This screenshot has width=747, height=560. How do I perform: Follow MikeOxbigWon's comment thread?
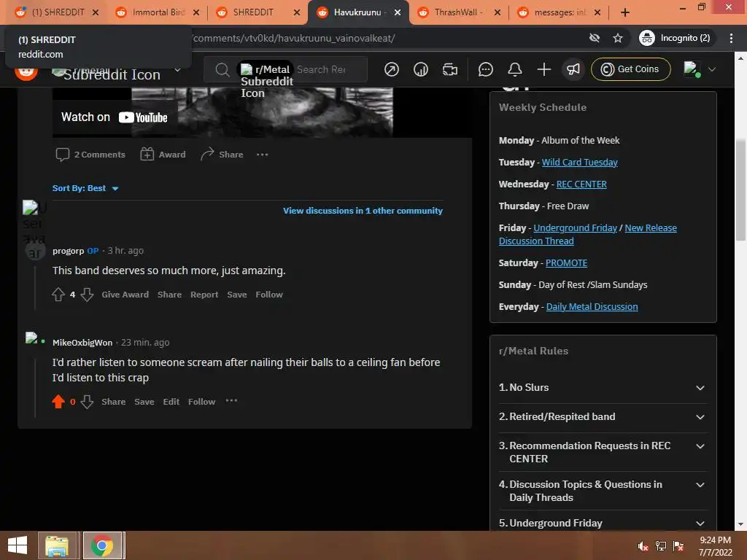pyautogui.click(x=201, y=402)
